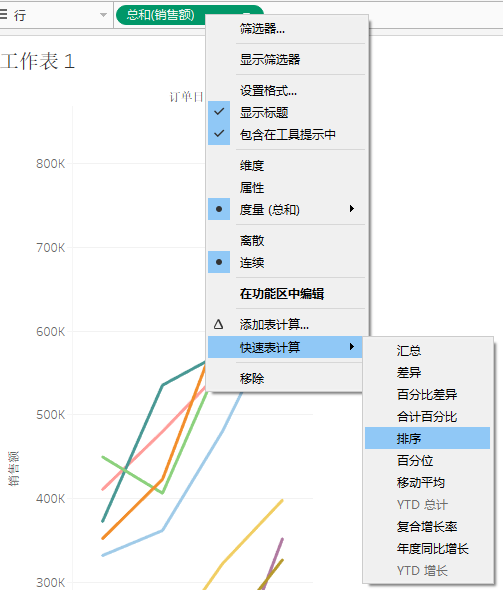Open the 行 shelf dropdown arrow
Screen dimensions: 503x590
(x=103, y=15)
